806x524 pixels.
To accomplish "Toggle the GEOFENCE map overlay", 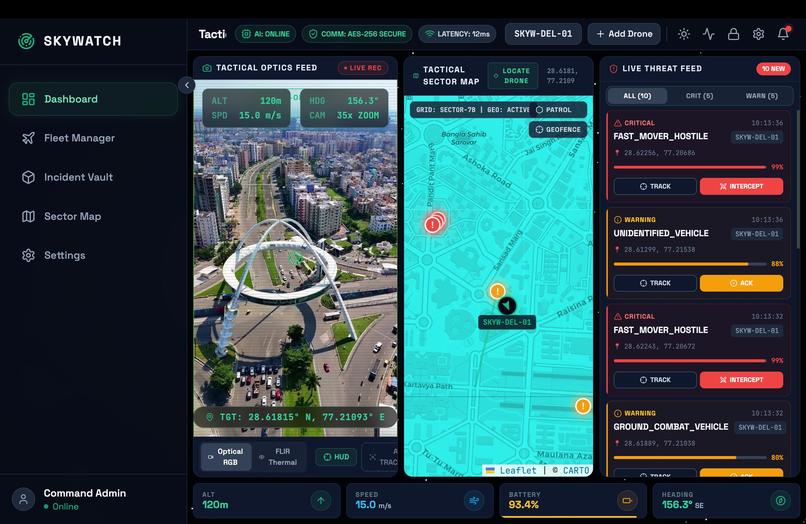I will 558,130.
